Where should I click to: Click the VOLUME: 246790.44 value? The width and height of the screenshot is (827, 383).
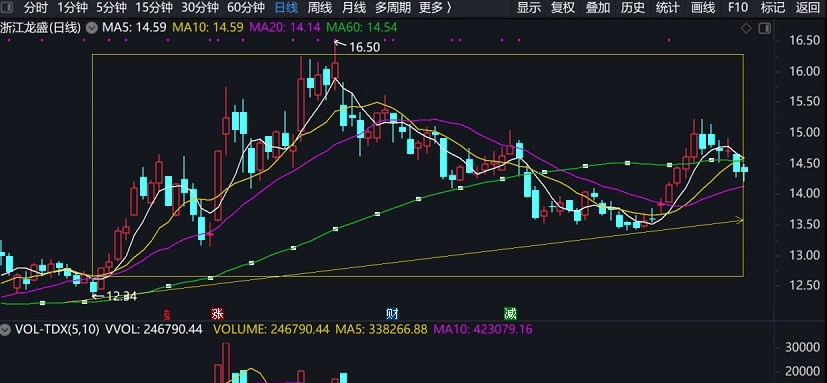click(x=271, y=330)
